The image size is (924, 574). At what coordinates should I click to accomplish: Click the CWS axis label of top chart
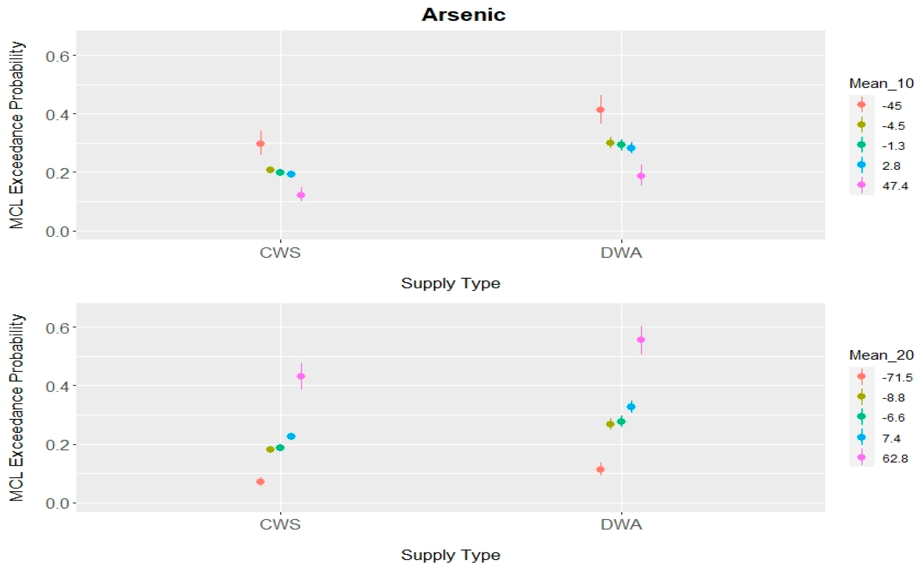[280, 253]
